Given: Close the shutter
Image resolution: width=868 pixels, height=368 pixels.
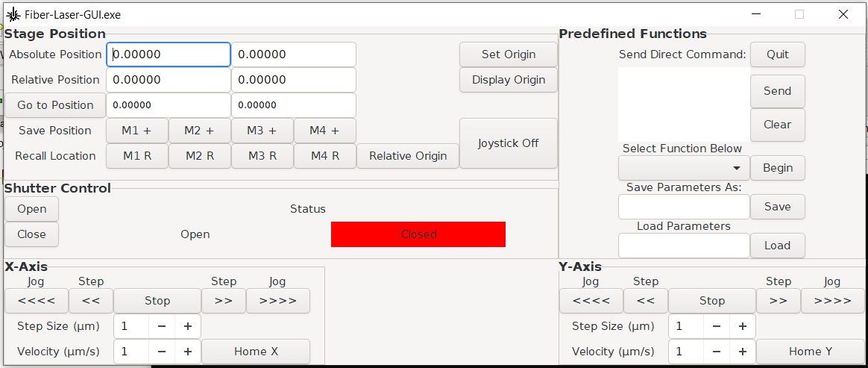Looking at the screenshot, I should click(32, 234).
